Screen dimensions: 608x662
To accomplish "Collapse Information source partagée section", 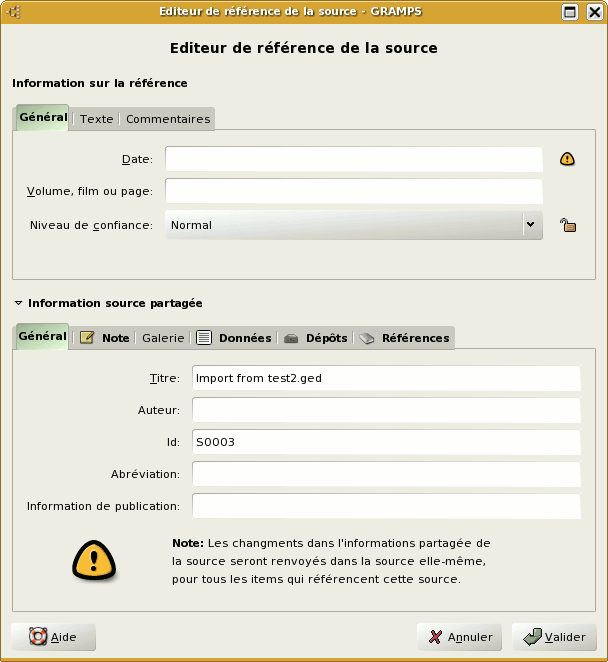I will [18, 303].
